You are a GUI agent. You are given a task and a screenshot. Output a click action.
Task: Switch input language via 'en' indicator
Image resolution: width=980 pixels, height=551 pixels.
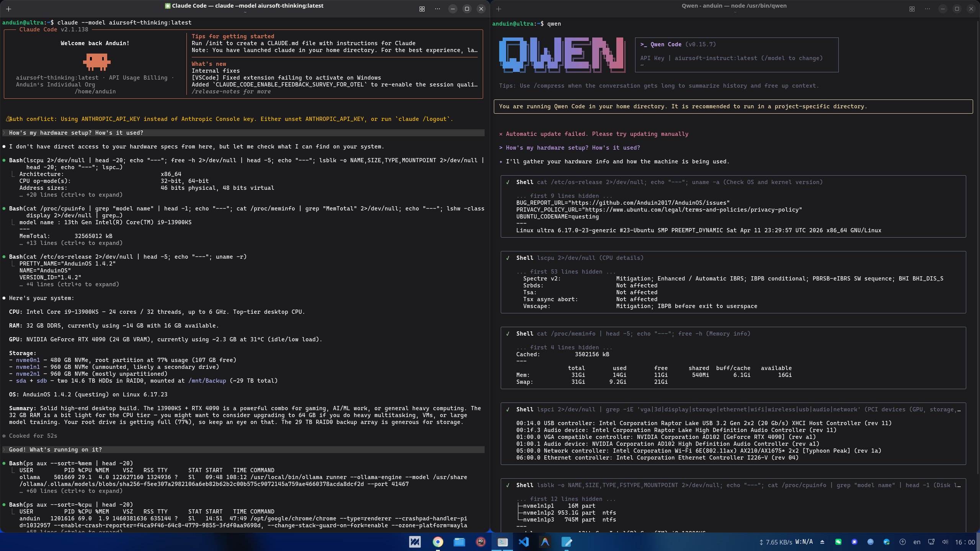917,542
